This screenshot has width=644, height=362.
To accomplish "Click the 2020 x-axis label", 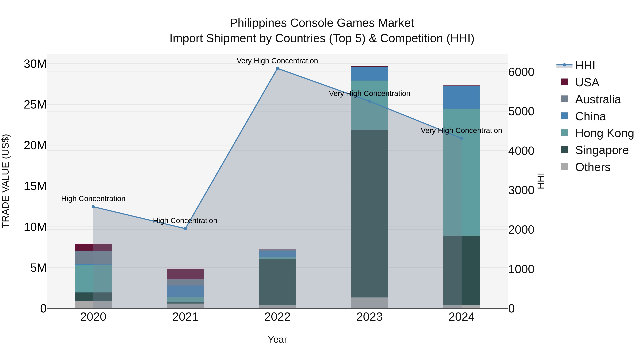I will pos(93,317).
